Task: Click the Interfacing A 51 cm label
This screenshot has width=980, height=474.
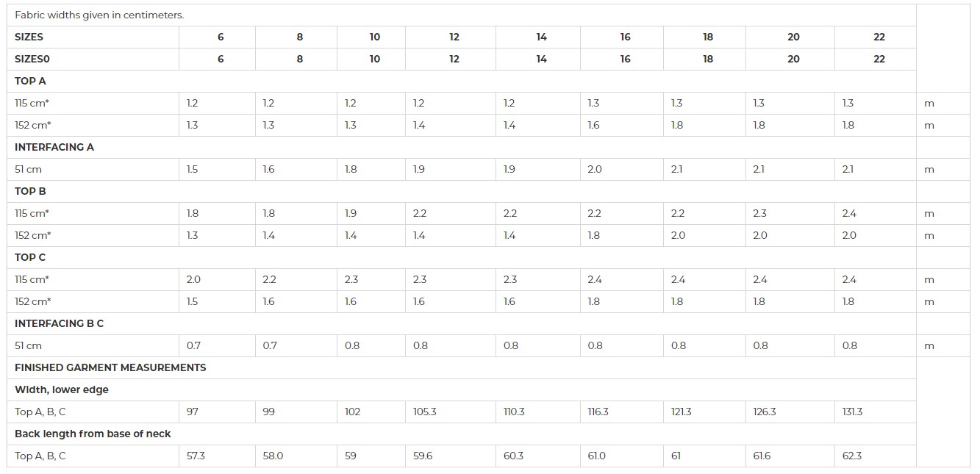Action: pyautogui.click(x=28, y=169)
